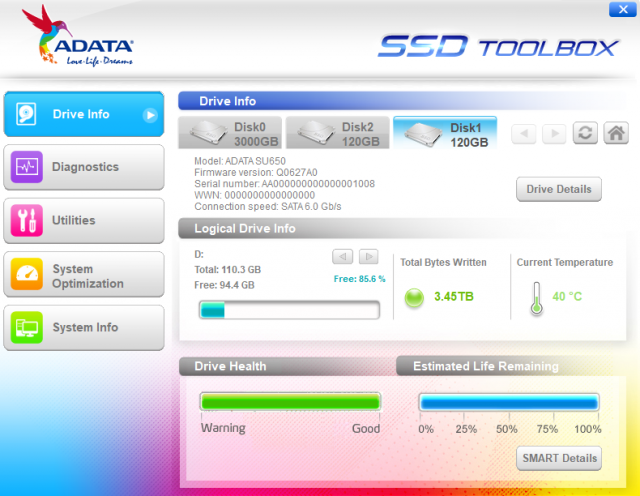Click the home icon button
Viewport: 640px width, 496px height.
click(x=616, y=134)
